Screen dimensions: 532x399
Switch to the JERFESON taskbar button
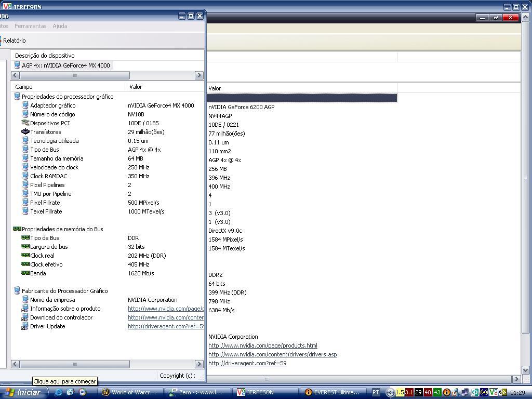click(x=266, y=392)
